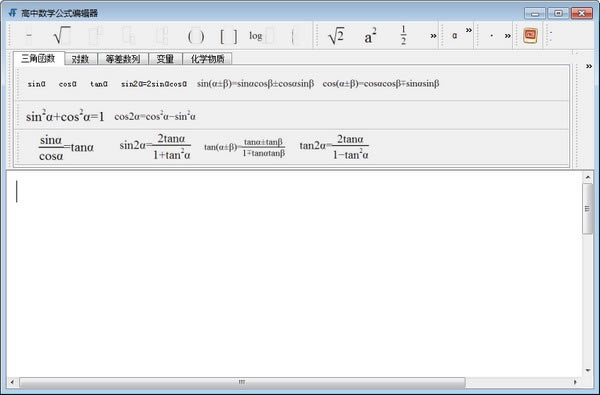Switch to the 对数 tab

[81, 59]
